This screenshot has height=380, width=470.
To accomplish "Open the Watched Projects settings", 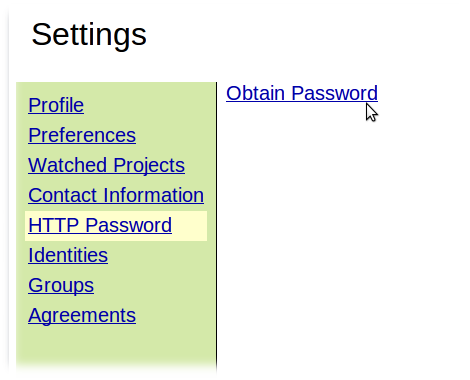I will (x=106, y=165).
